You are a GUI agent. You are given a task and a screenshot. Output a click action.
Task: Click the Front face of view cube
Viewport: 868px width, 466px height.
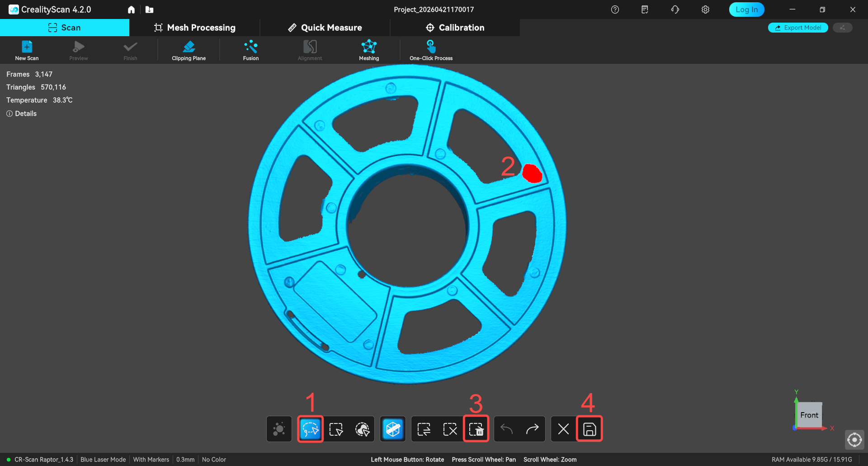coord(809,415)
